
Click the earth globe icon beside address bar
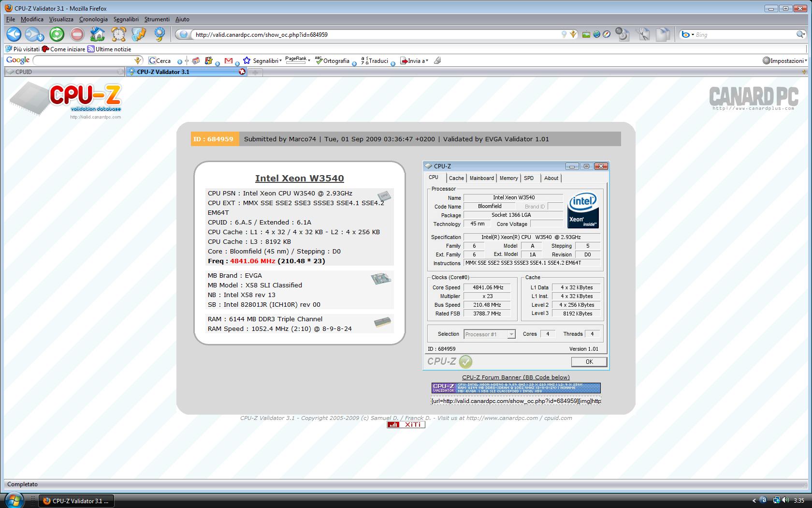596,34
